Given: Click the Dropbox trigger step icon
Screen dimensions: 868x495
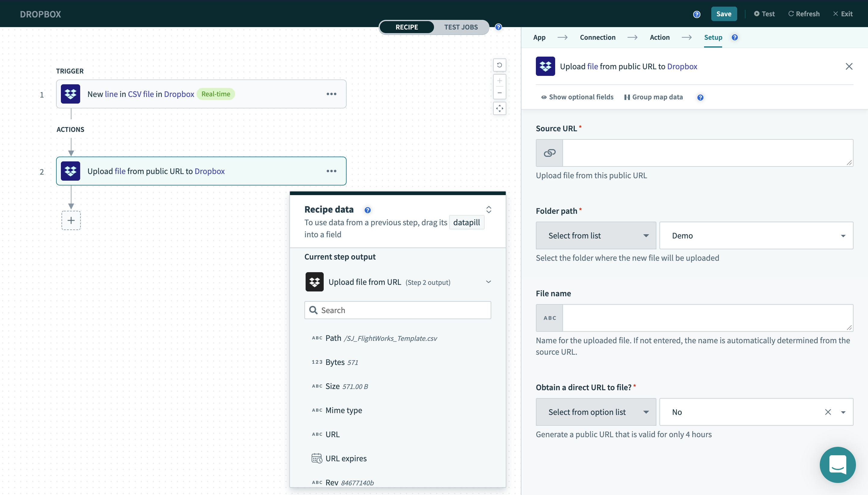Looking at the screenshot, I should click(71, 94).
